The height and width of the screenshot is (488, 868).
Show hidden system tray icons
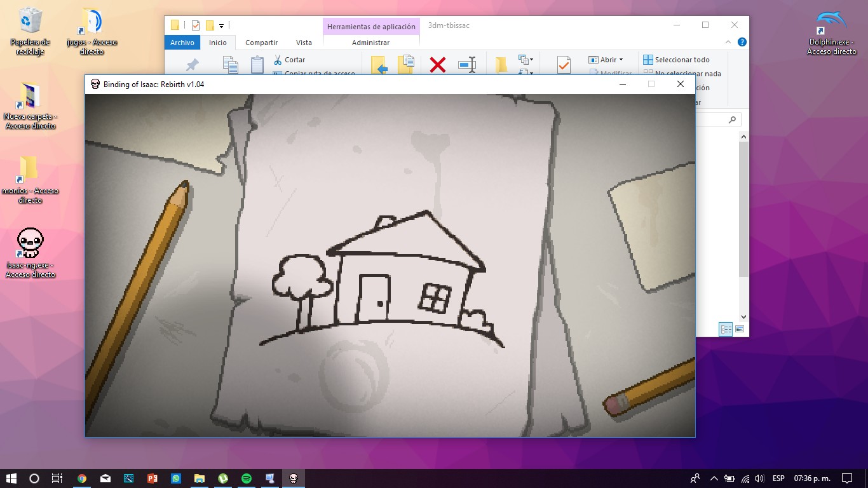click(x=714, y=478)
